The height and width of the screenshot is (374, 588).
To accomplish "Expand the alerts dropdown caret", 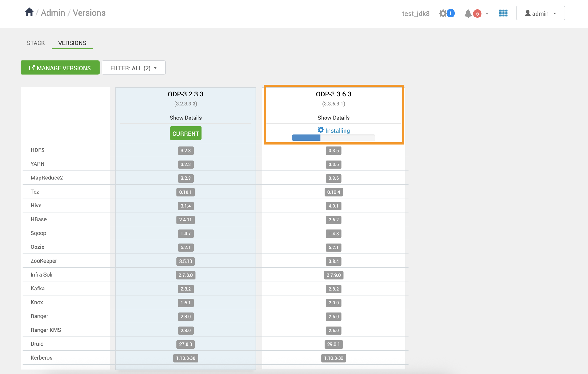I will tap(487, 14).
